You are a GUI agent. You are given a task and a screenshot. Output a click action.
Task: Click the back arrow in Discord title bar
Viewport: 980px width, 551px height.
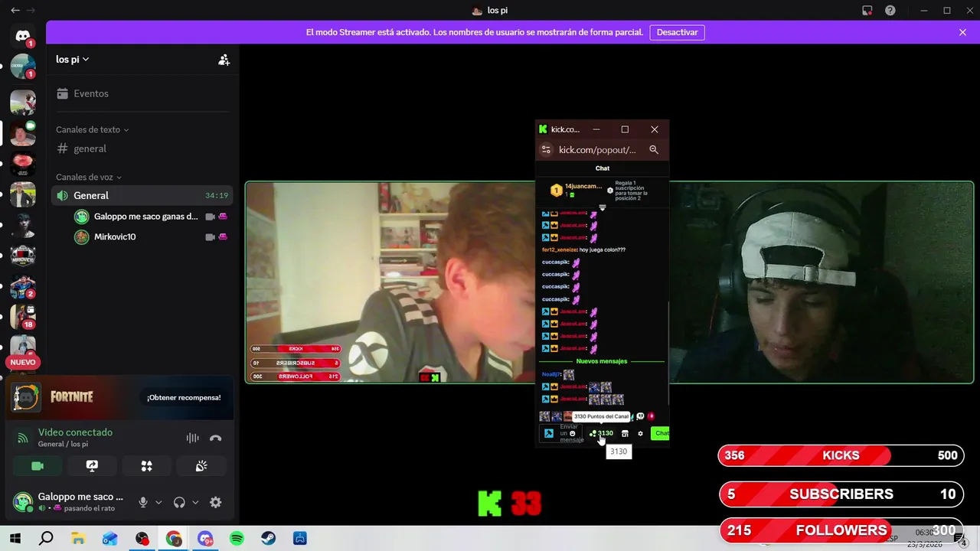15,11
